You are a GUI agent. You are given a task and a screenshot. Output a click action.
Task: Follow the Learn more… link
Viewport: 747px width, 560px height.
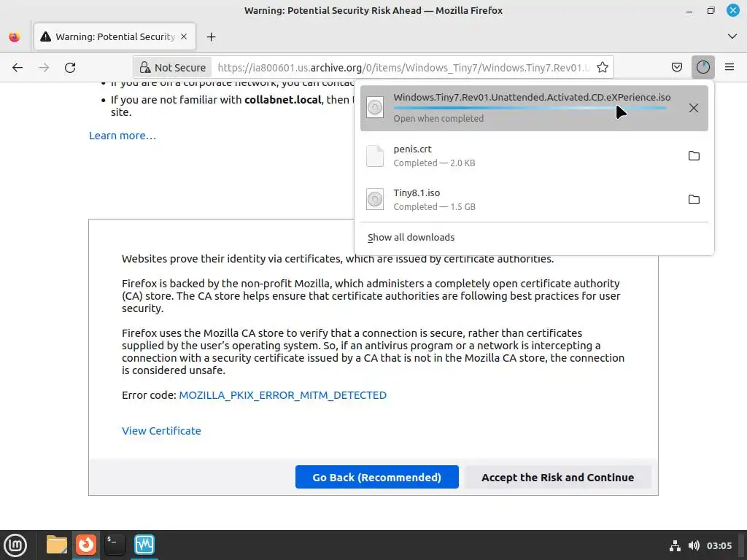[123, 136]
